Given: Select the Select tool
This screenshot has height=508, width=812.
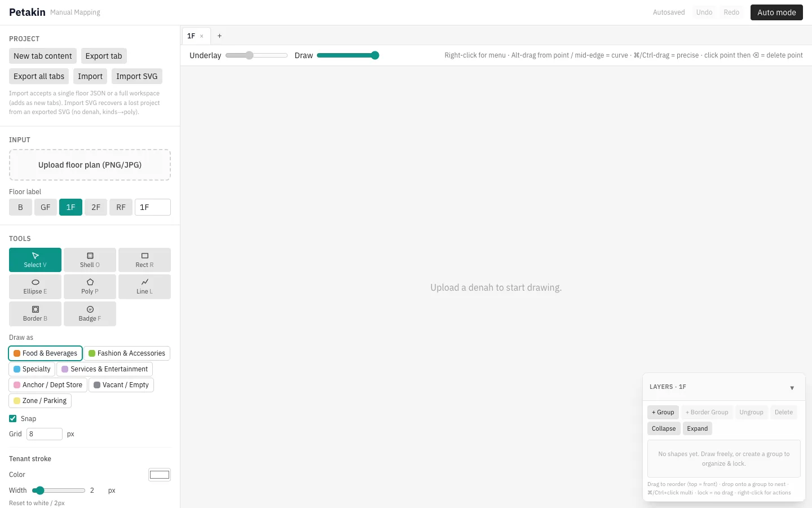Looking at the screenshot, I should [35, 260].
